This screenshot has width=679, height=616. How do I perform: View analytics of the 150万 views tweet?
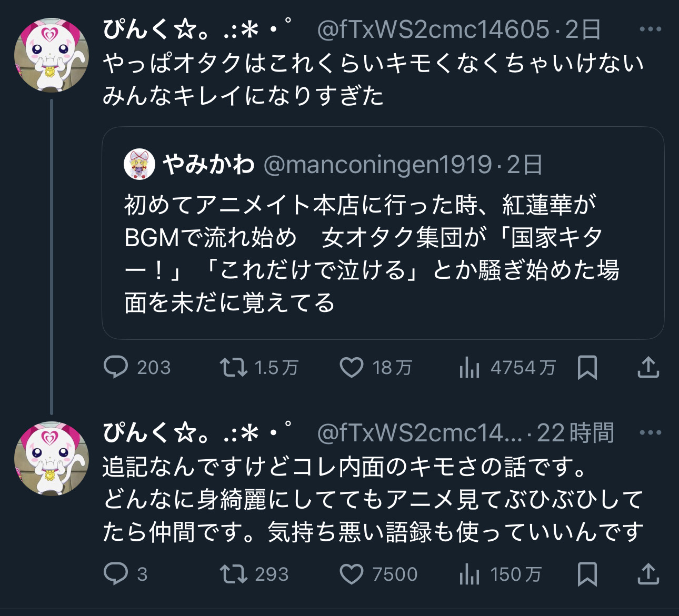[x=470, y=574]
